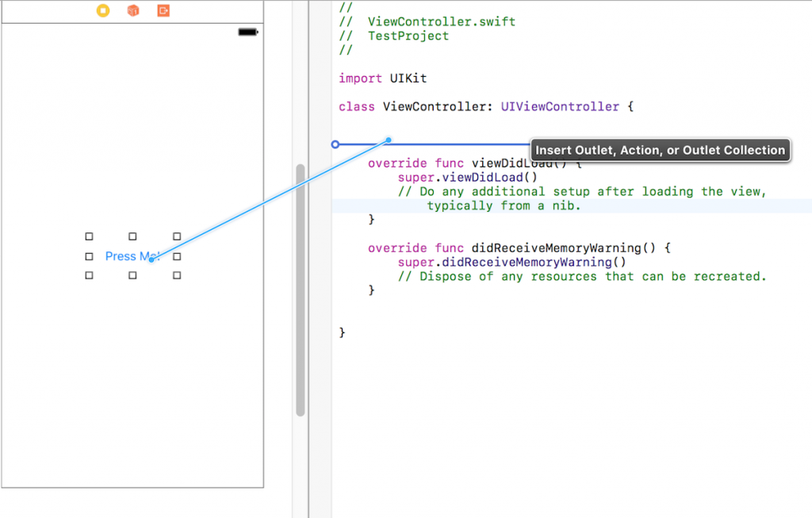Click the top-right resize handle of Press Me
The width and height of the screenshot is (812, 518).
point(177,236)
